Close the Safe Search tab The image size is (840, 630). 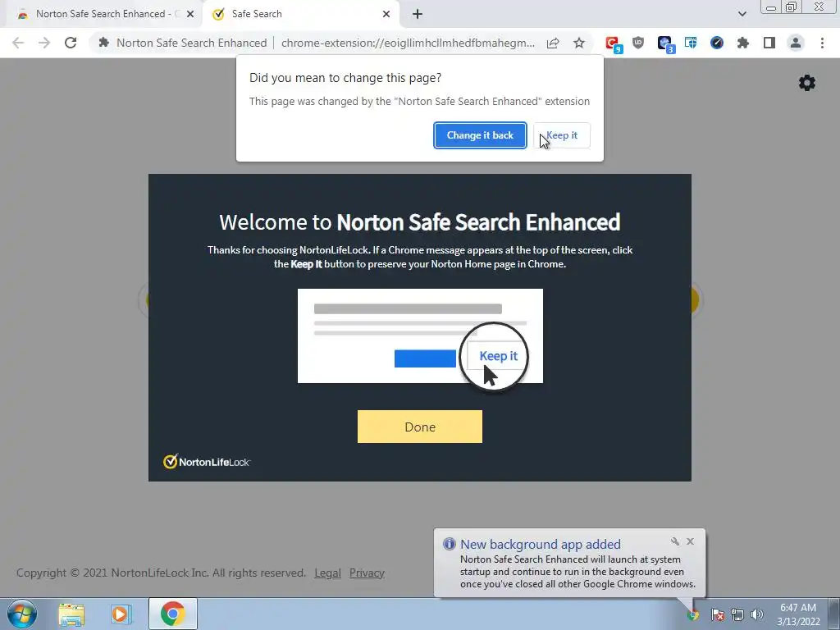coord(386,15)
